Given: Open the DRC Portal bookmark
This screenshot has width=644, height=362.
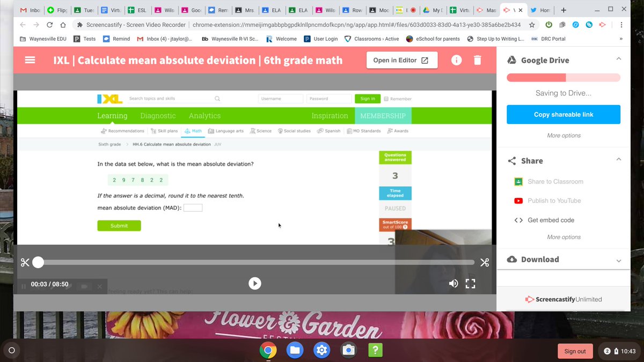Looking at the screenshot, I should [x=548, y=39].
